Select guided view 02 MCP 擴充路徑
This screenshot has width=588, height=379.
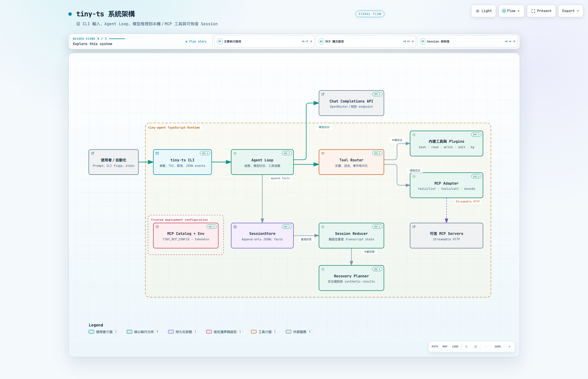[366, 41]
